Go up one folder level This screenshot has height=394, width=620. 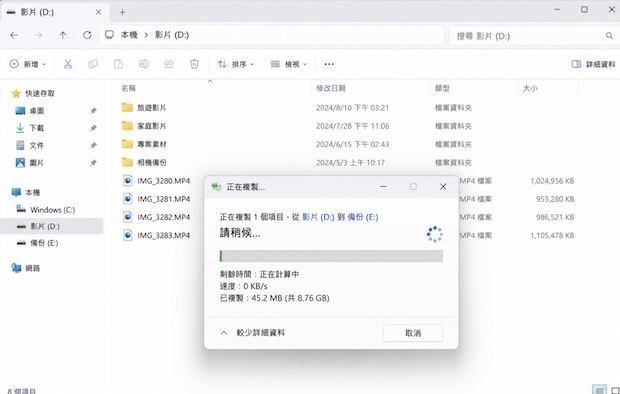pos(63,36)
